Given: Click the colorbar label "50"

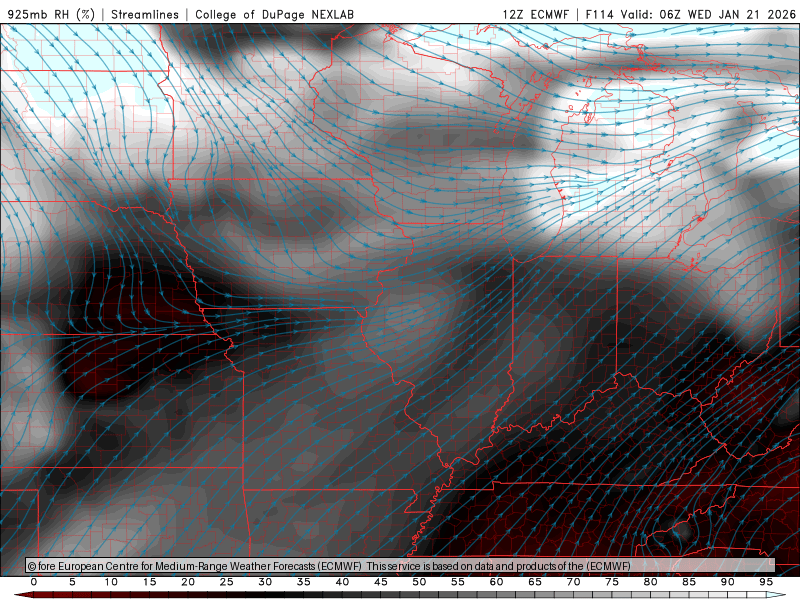Looking at the screenshot, I should [x=419, y=582].
